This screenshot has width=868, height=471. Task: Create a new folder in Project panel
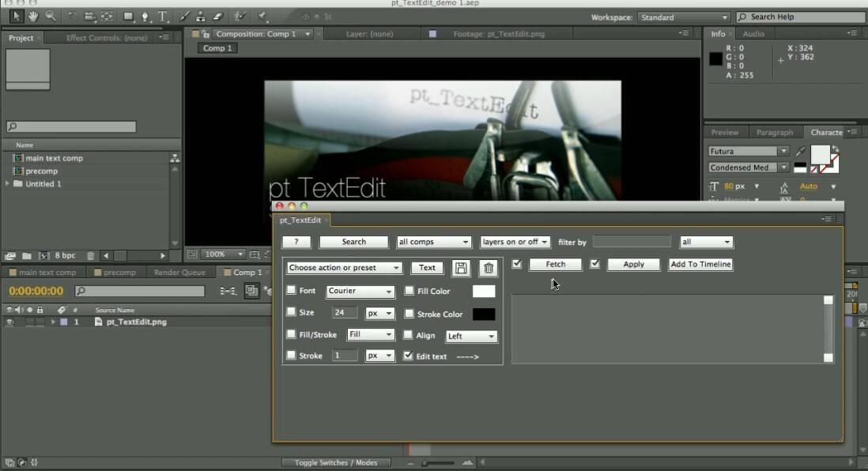pos(26,256)
